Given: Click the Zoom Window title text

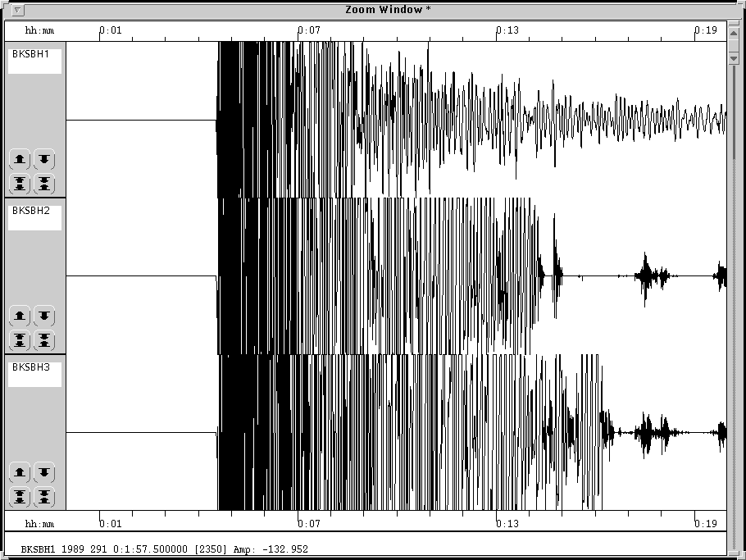Looking at the screenshot, I should (x=388, y=10).
